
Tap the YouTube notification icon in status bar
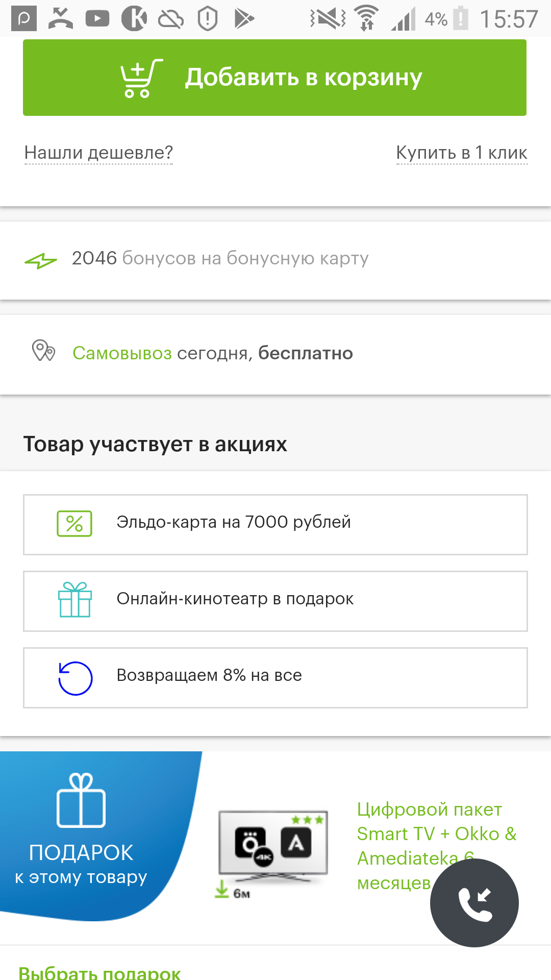click(97, 19)
